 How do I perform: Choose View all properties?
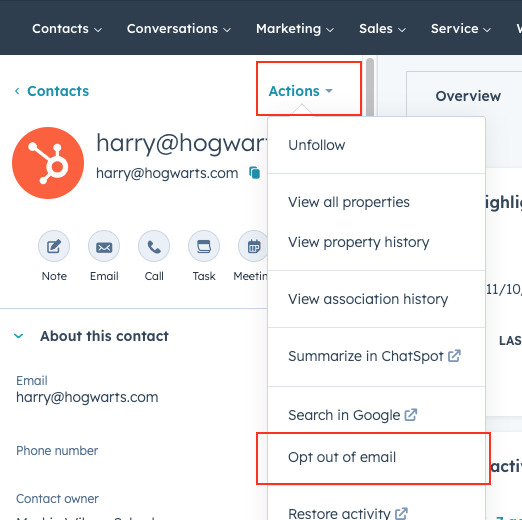click(349, 202)
